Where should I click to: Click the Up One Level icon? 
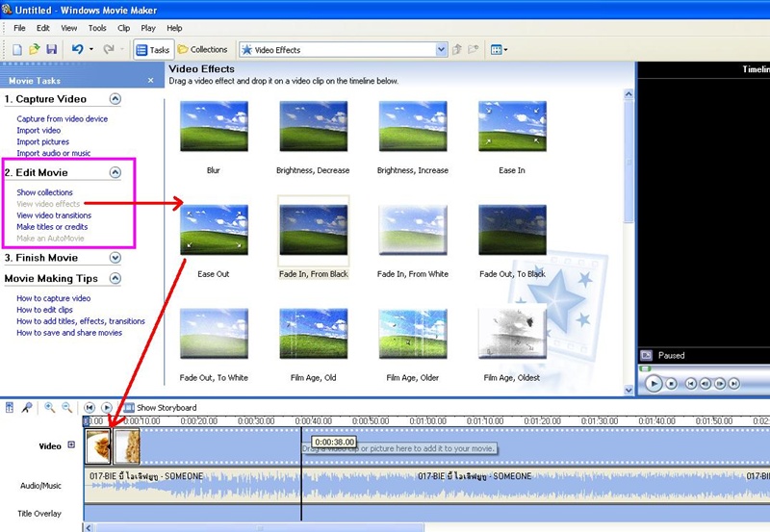tap(456, 49)
